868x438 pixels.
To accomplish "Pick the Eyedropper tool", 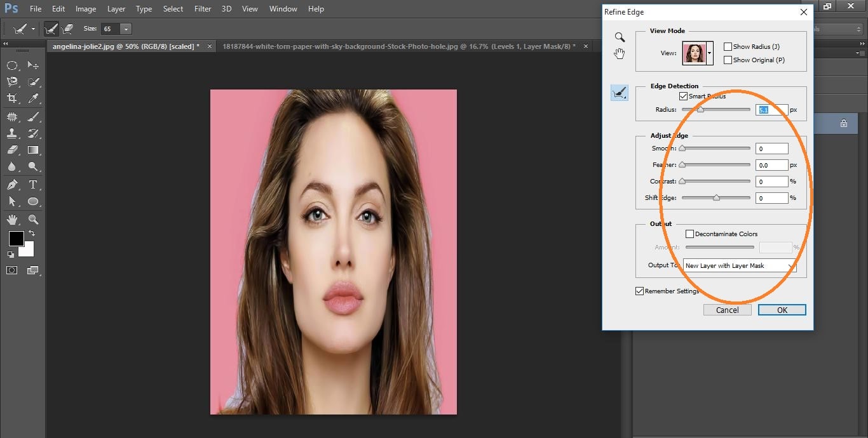I will [x=33, y=98].
